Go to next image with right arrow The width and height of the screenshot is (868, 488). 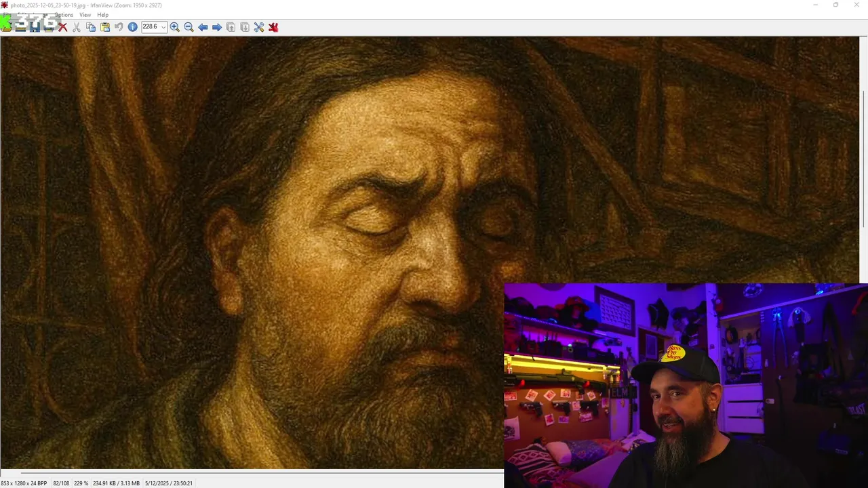[x=217, y=27]
